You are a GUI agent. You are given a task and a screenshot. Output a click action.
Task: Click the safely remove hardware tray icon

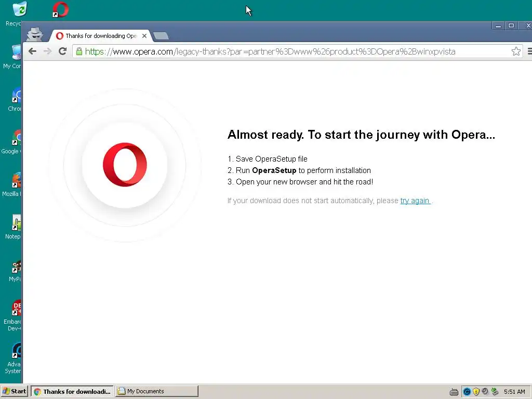point(495,392)
